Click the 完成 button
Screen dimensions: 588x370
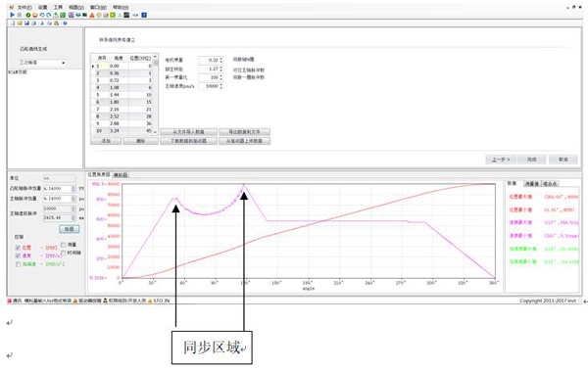(532, 160)
